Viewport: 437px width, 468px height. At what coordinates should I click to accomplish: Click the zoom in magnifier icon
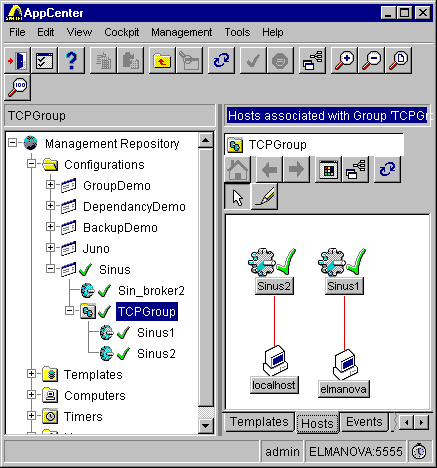coord(345,60)
